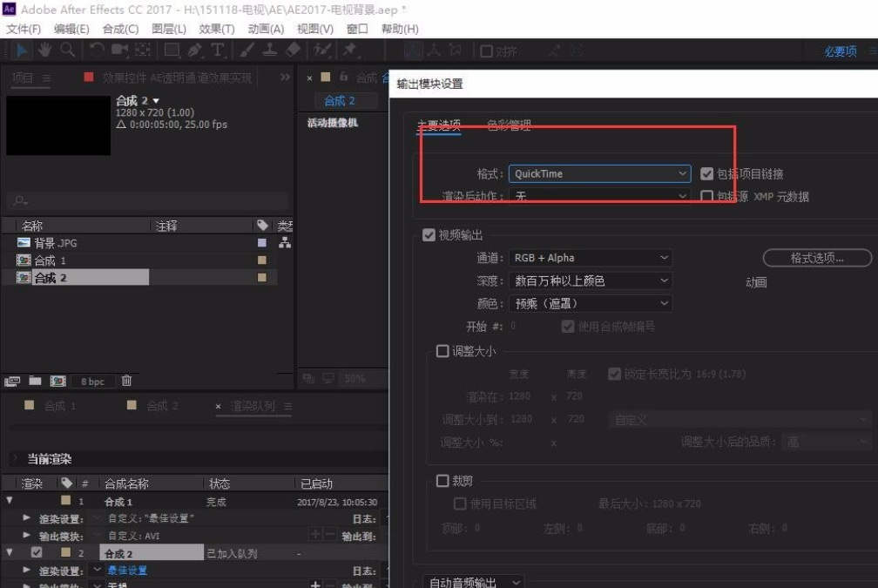Select the Zoom magnifier tool
878x588 pixels.
(x=68, y=51)
